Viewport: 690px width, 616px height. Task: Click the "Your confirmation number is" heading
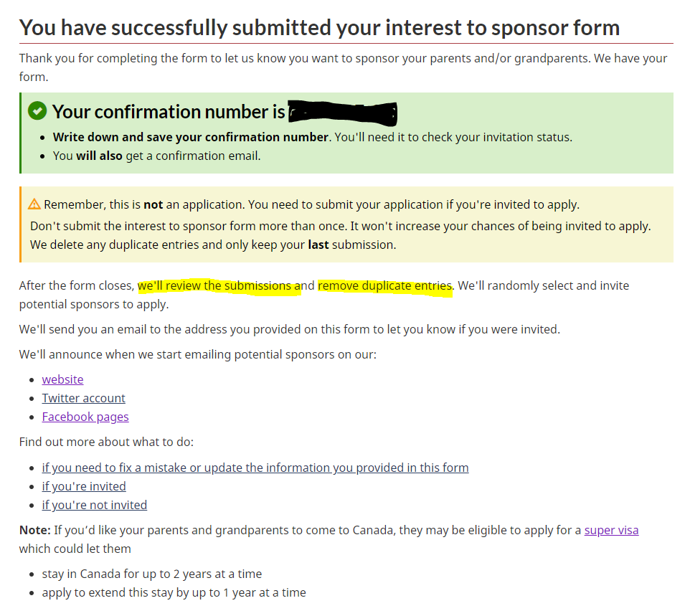point(169,112)
